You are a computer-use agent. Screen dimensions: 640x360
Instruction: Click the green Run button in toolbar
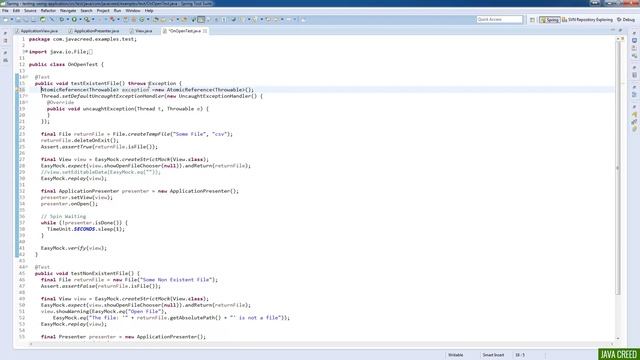tap(74, 19)
